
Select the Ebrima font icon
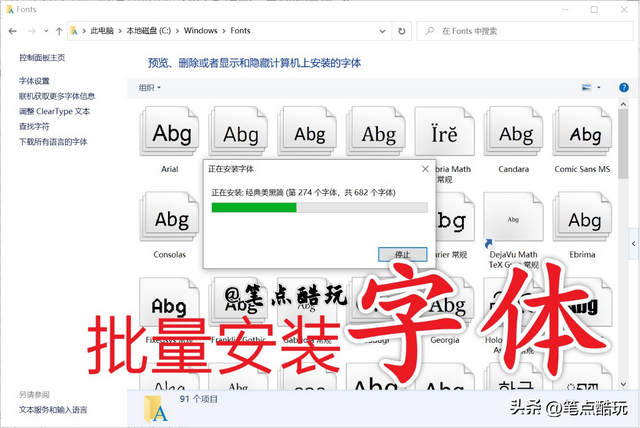(x=582, y=217)
